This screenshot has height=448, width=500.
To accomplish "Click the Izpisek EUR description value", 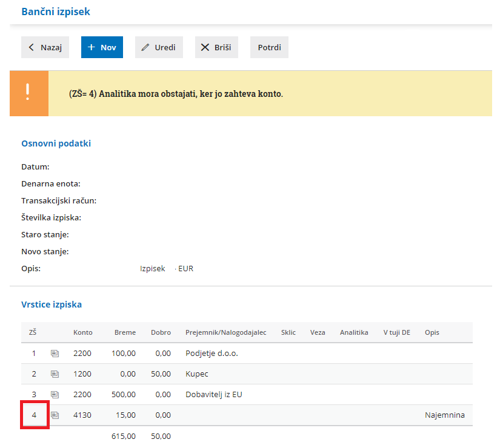I will click(167, 269).
